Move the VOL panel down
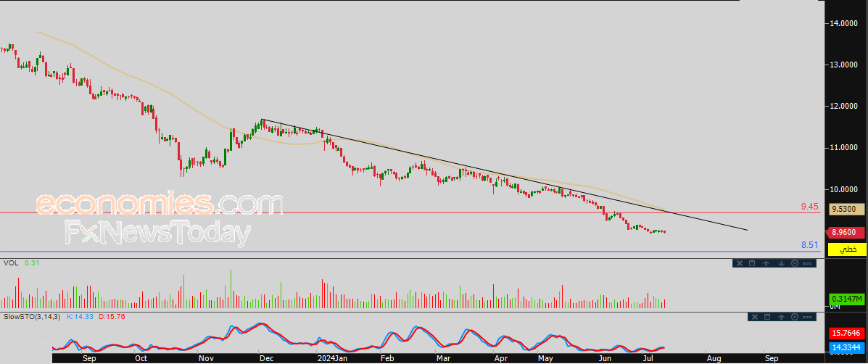This screenshot has width=868, height=364. pyautogui.click(x=781, y=263)
